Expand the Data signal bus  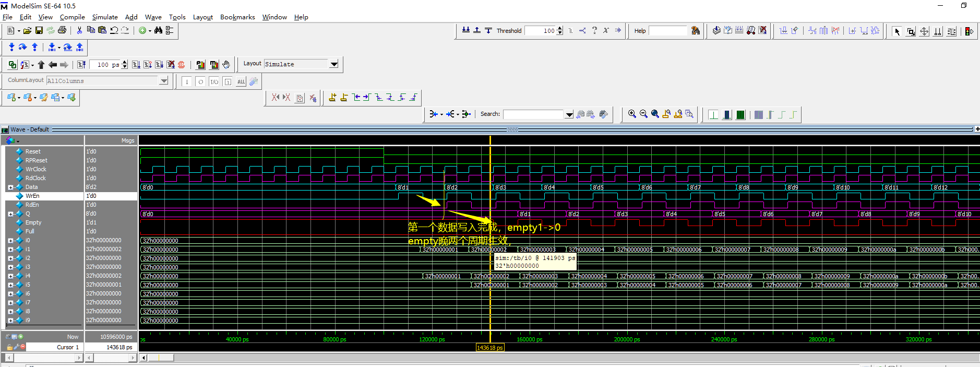point(10,187)
